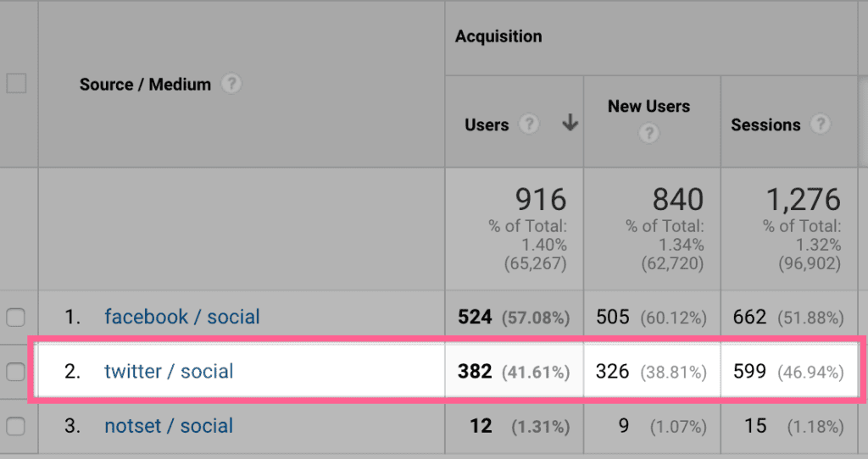868x459 pixels.
Task: Sort by the Users column header
Action: point(487,125)
